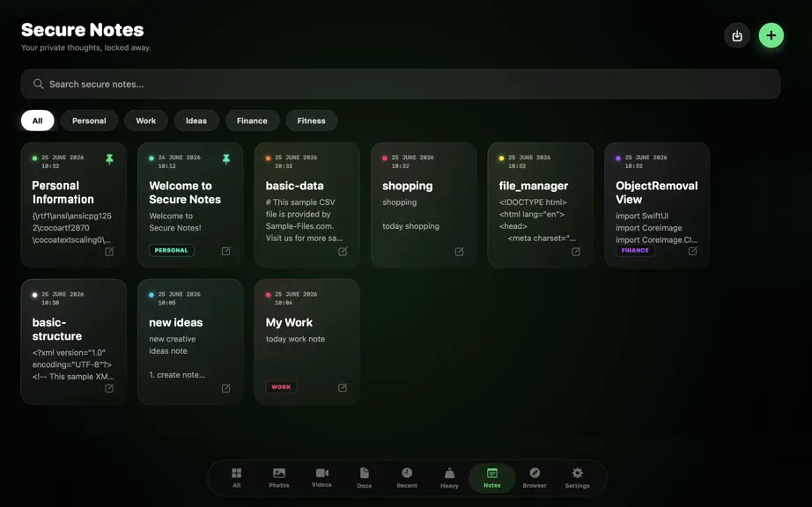The image size is (812, 507).
Task: Click the FINANCE tag on ObjectRemovalView
Action: click(x=635, y=250)
